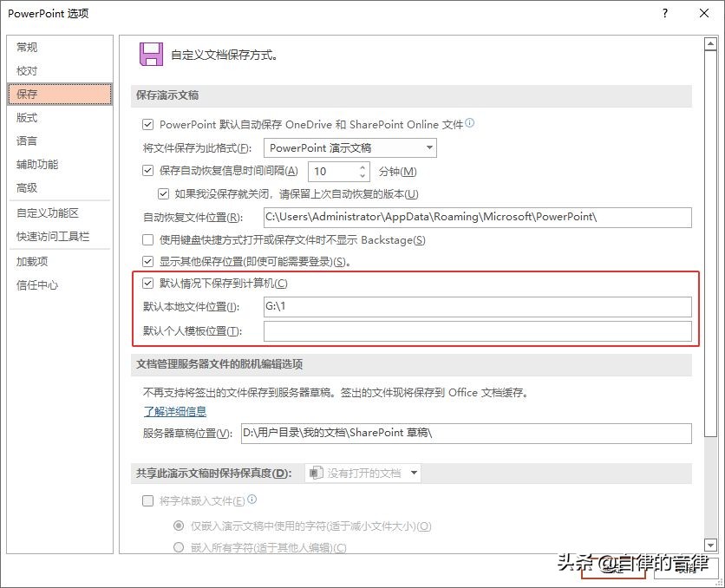This screenshot has width=725, height=588.
Task: Toggle 保存自动恢复信息时间间隔 checkbox
Action: [147, 171]
